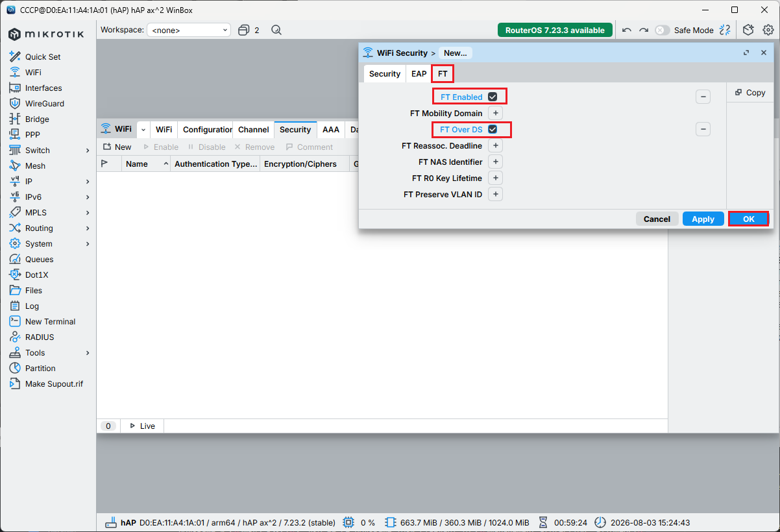Click the undo arrow in top toolbar
Image resolution: width=780 pixels, height=532 pixels.
pyautogui.click(x=626, y=30)
